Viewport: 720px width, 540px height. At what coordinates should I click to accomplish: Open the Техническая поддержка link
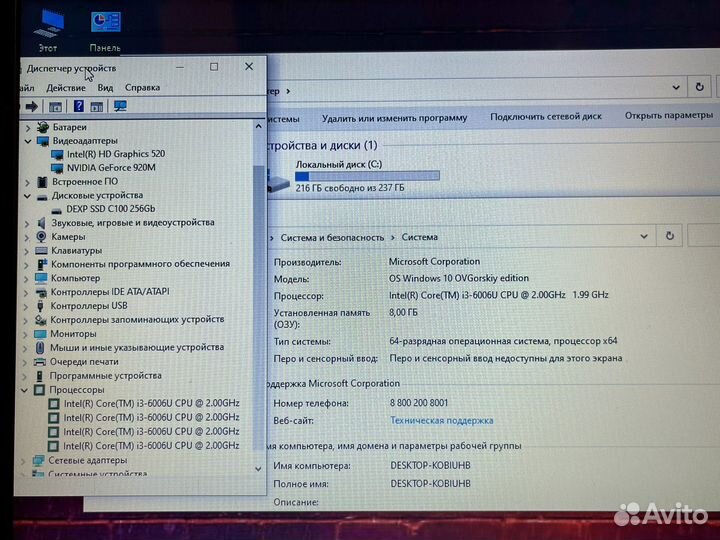(x=441, y=421)
